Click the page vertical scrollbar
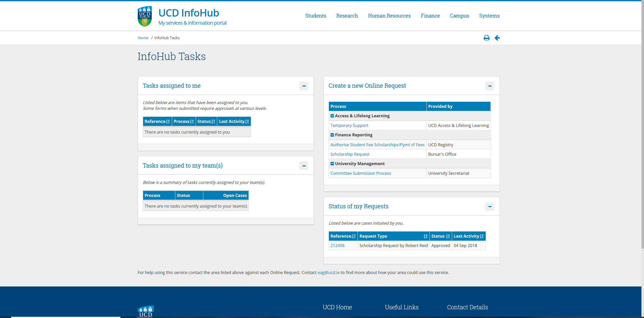This screenshot has width=644, height=318. [x=642, y=125]
